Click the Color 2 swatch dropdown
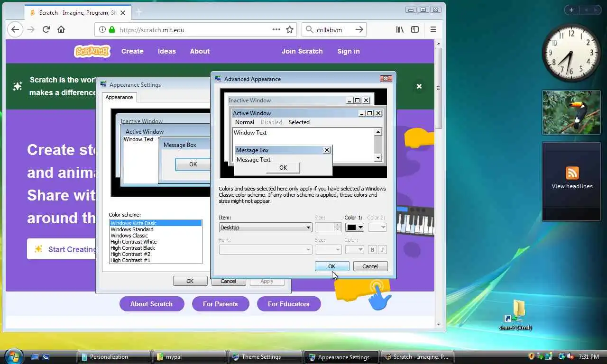 pos(377,227)
